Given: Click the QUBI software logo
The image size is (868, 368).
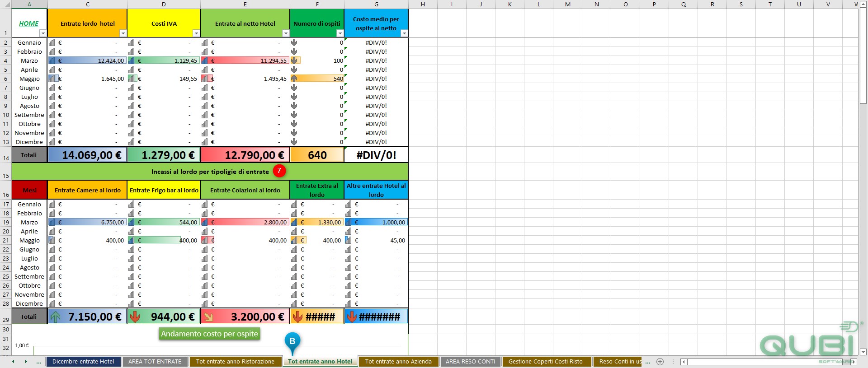Looking at the screenshot, I should tap(808, 342).
